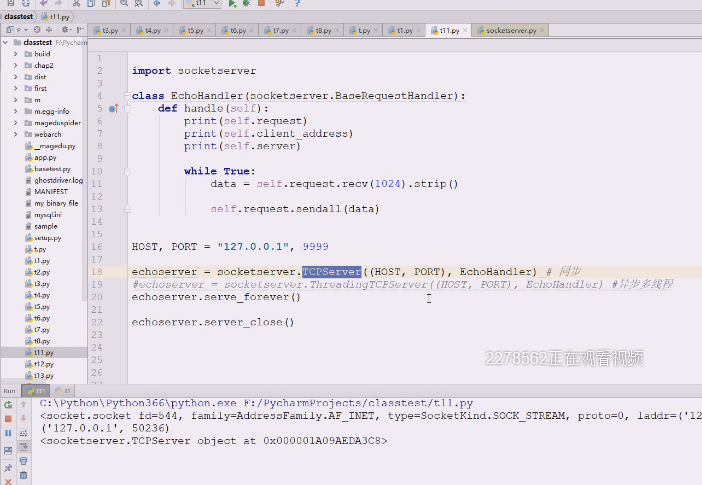Click the Find magnifier icon

click(124, 4)
